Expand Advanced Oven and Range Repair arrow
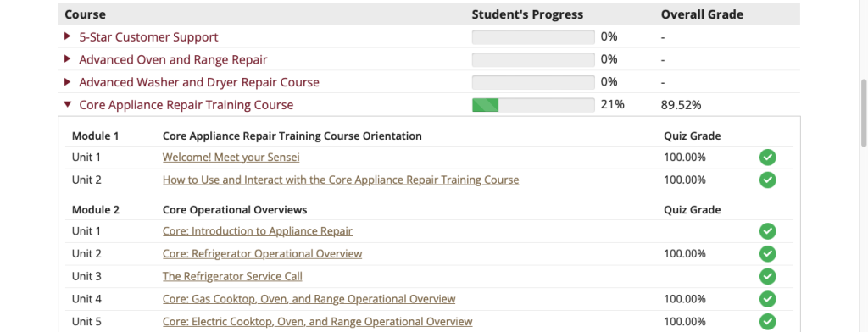The image size is (868, 332). [68, 59]
